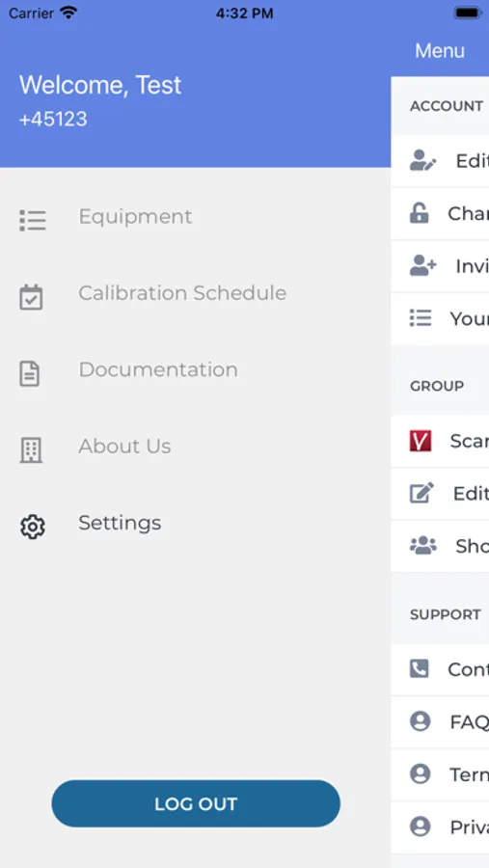Click the Equipment list icon in the drawer
This screenshot has width=489, height=868.
[x=33, y=220]
